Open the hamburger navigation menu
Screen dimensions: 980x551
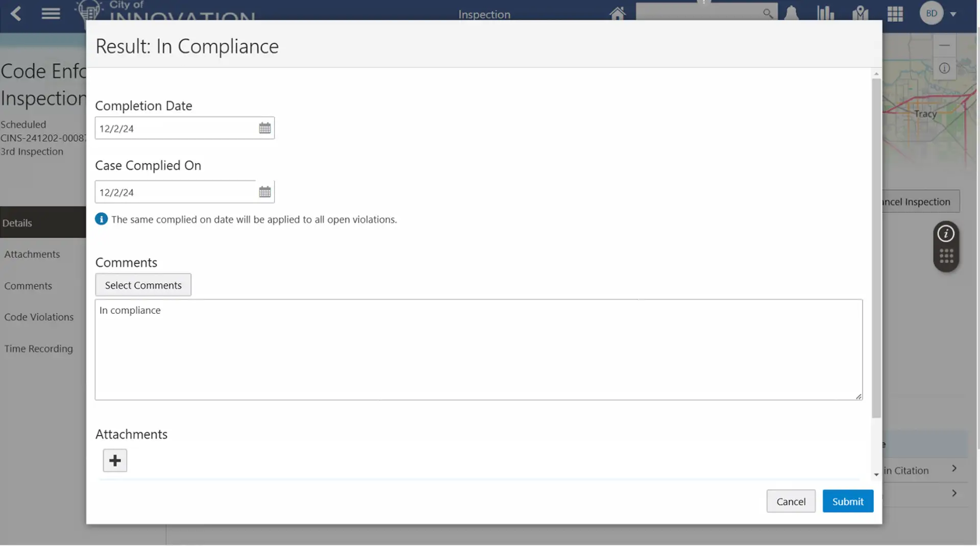click(x=51, y=13)
